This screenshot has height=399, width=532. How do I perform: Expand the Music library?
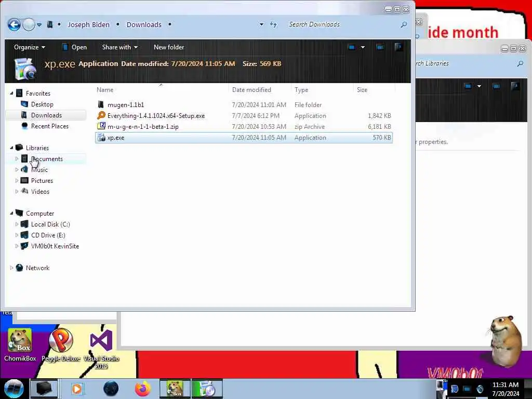click(17, 169)
